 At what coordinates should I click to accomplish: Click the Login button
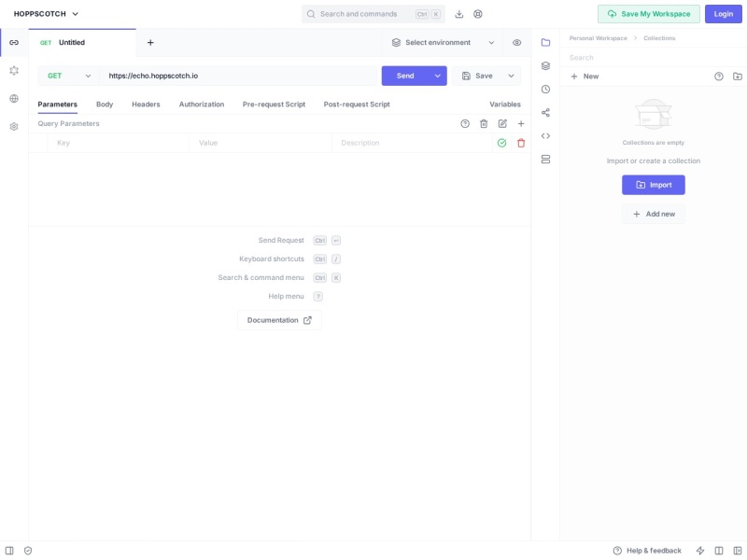(723, 14)
